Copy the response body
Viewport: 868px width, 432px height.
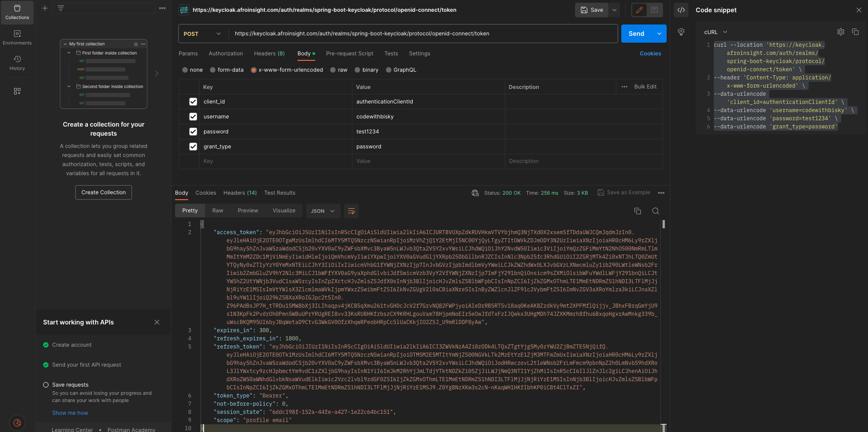(637, 211)
